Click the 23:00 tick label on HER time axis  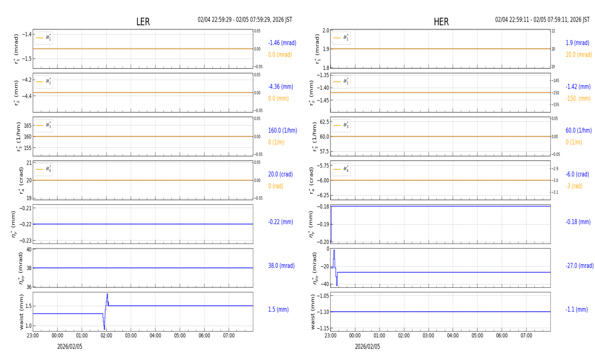tap(330, 336)
